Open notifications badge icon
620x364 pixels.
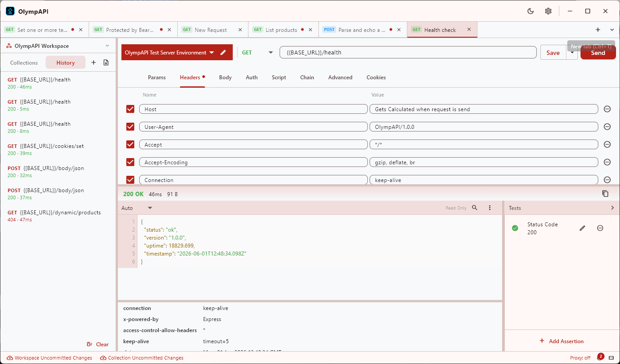(600, 357)
